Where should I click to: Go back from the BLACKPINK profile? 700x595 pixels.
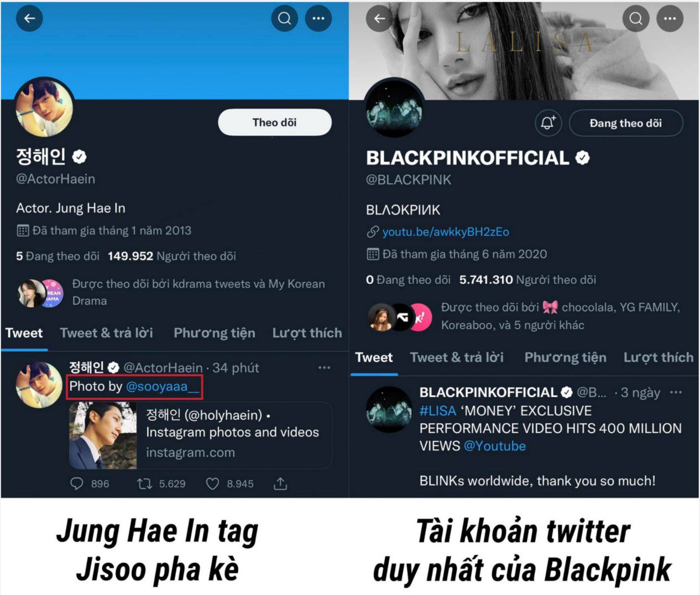click(379, 18)
